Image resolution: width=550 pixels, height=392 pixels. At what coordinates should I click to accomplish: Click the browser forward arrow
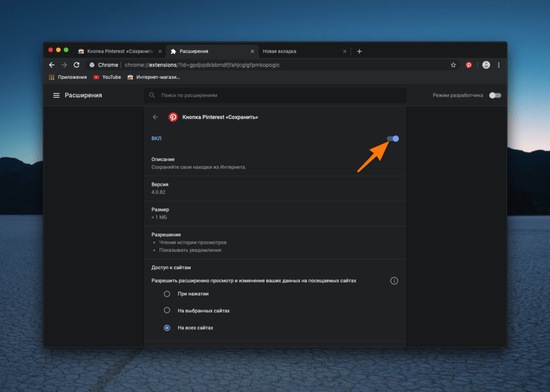64,65
